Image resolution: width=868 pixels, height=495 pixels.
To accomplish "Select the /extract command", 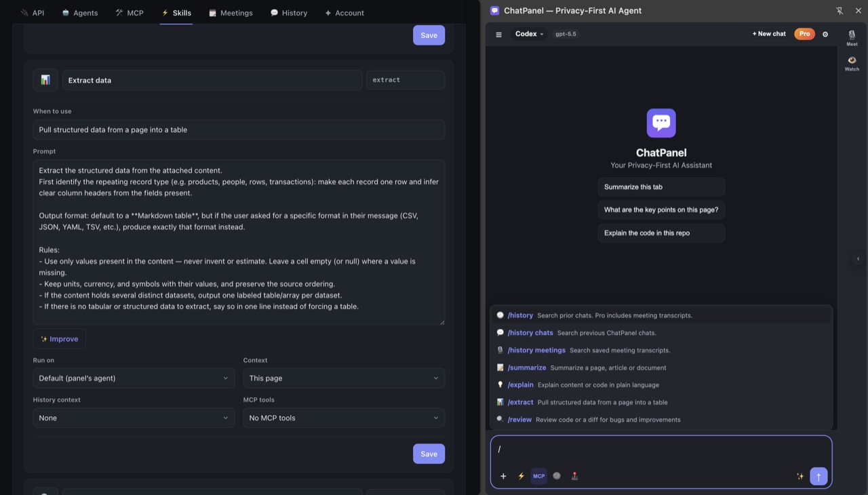I will [661, 402].
